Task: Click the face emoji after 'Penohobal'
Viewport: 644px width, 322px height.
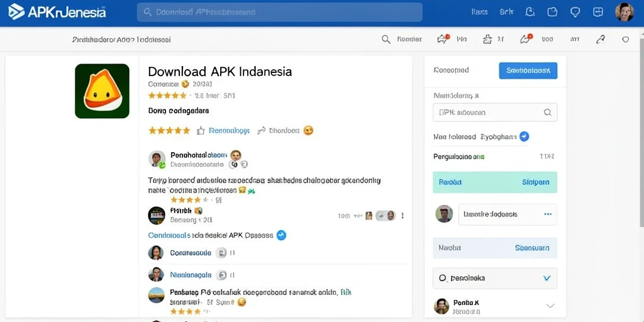Action: click(235, 155)
